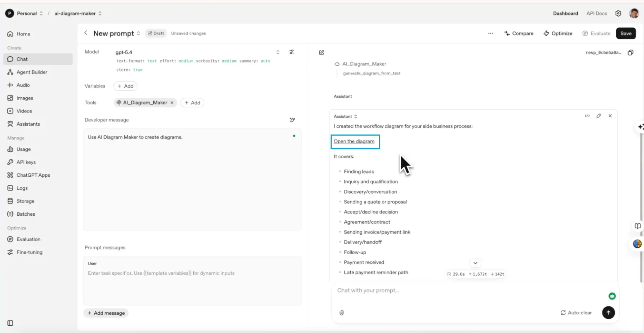Viewport: 644px width, 333px height.
Task: Collapse the left sidebar
Action: (x=10, y=323)
